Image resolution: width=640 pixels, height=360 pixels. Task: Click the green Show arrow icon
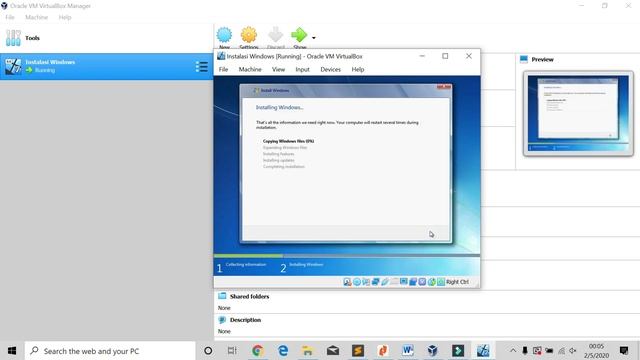[299, 35]
